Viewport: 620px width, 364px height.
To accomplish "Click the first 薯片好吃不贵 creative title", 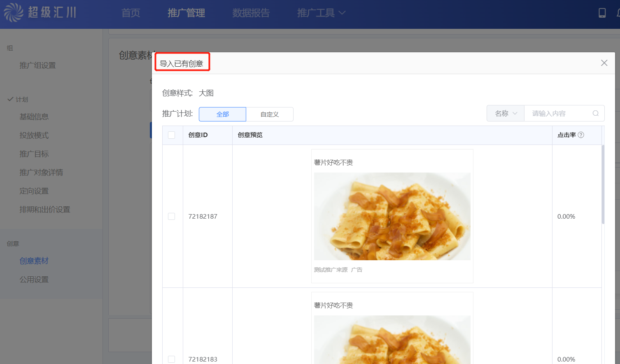I will pos(333,163).
